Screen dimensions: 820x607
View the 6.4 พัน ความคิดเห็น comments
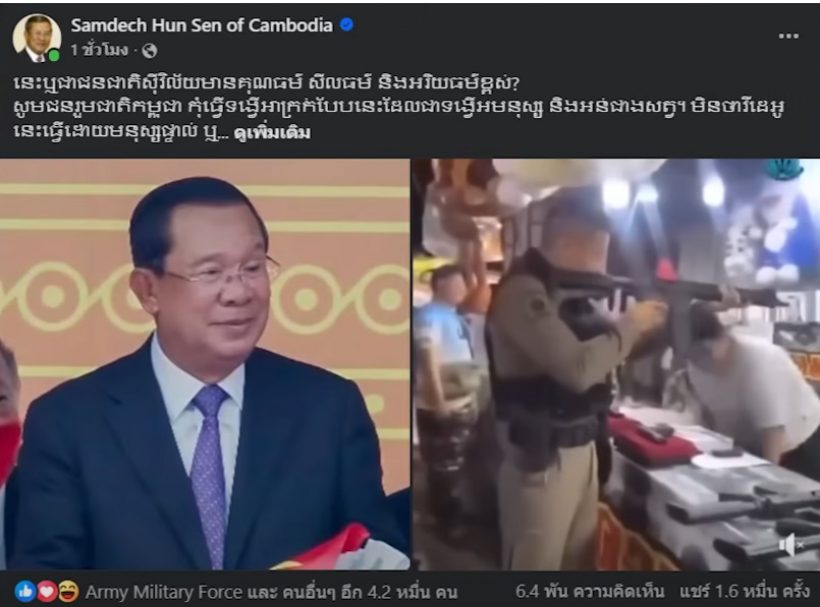pos(589,591)
